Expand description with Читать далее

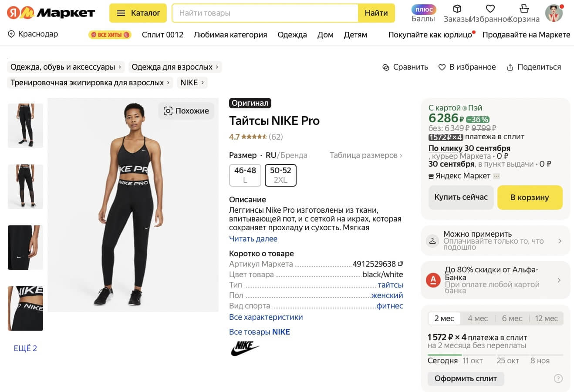coord(253,239)
